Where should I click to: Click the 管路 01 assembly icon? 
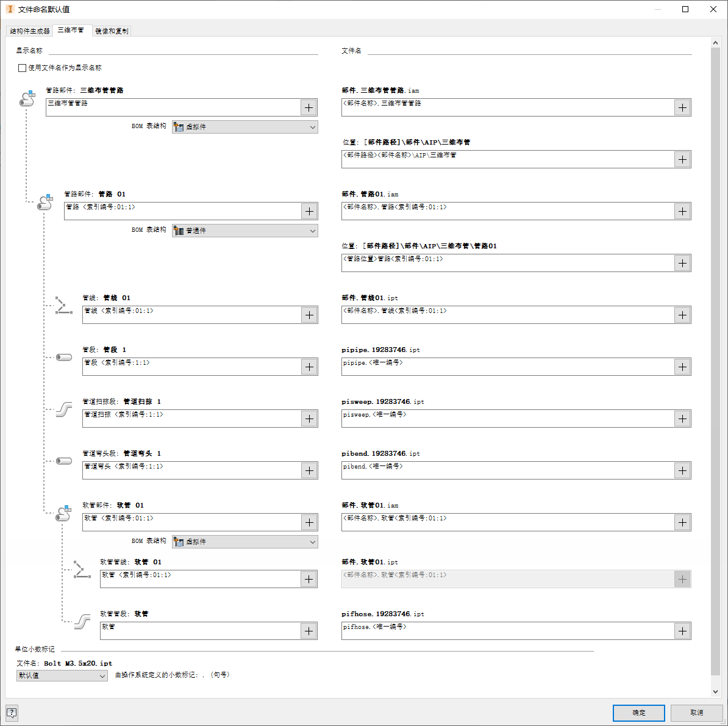pos(45,202)
